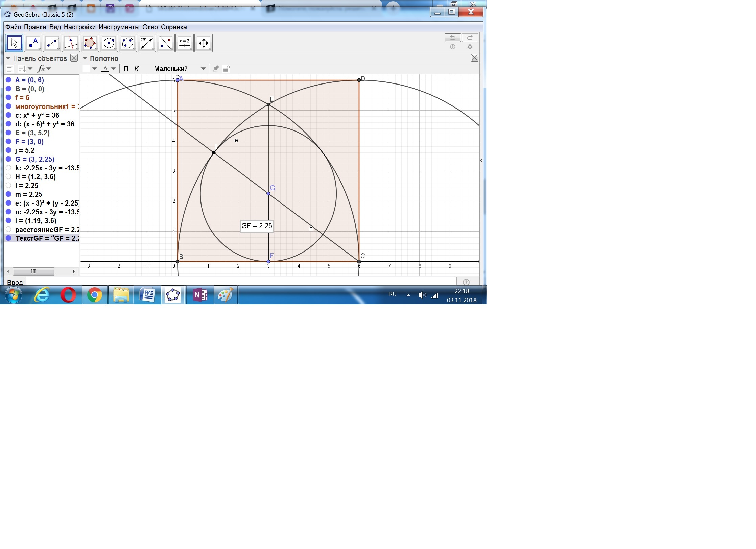Open the white background color swatch
Screen dimensions: 756x549
tap(87, 69)
